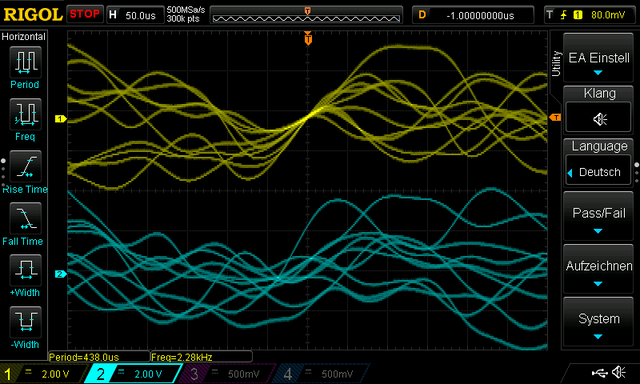Click the waveform memory position bar
The image size is (640, 384).
pyautogui.click(x=307, y=15)
